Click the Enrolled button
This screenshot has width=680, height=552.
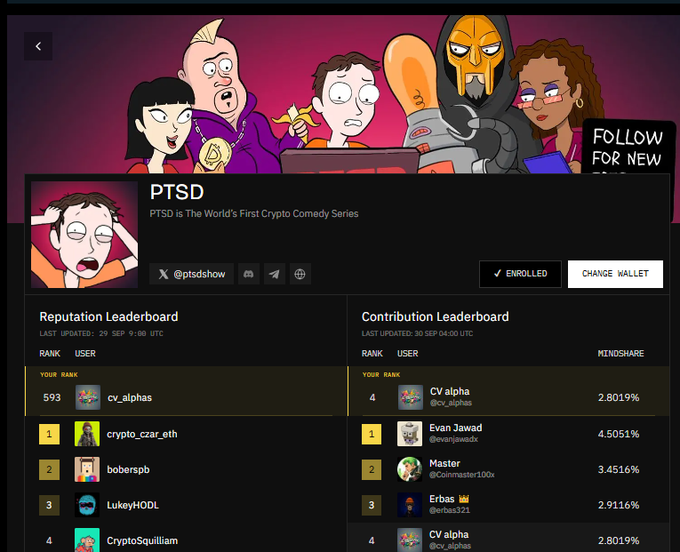520,274
